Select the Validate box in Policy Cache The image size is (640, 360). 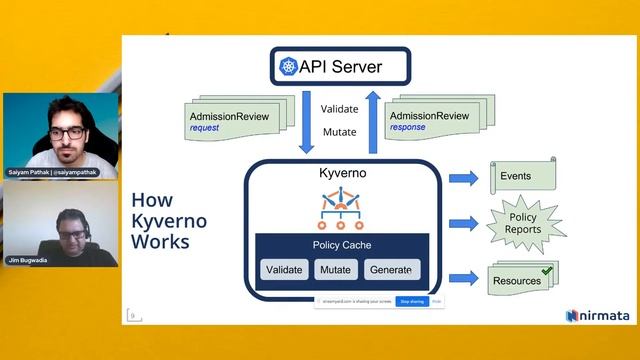[x=284, y=270]
